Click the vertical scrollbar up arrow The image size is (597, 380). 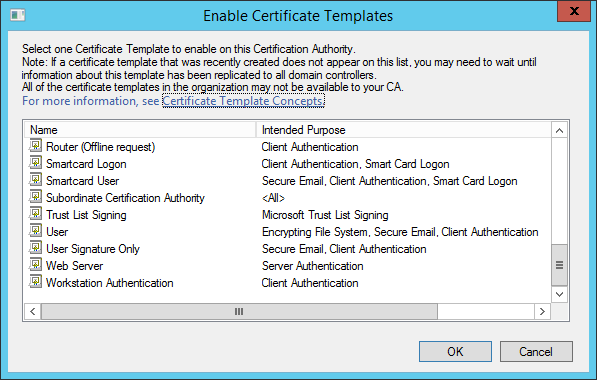(x=559, y=131)
